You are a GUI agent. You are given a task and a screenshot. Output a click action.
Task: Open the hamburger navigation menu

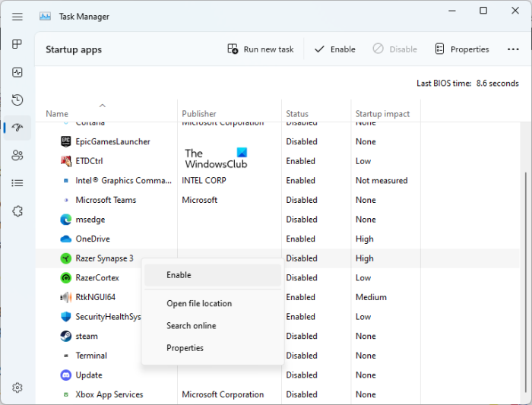[17, 16]
